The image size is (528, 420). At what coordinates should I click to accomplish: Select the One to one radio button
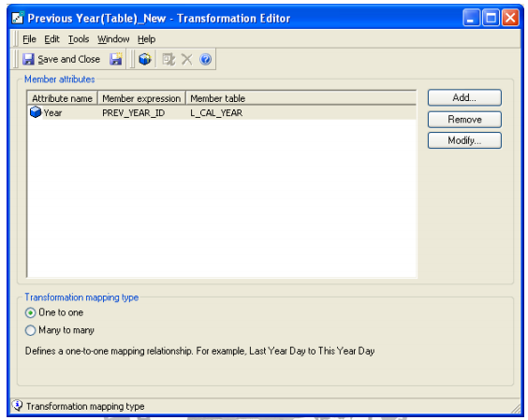(30, 313)
